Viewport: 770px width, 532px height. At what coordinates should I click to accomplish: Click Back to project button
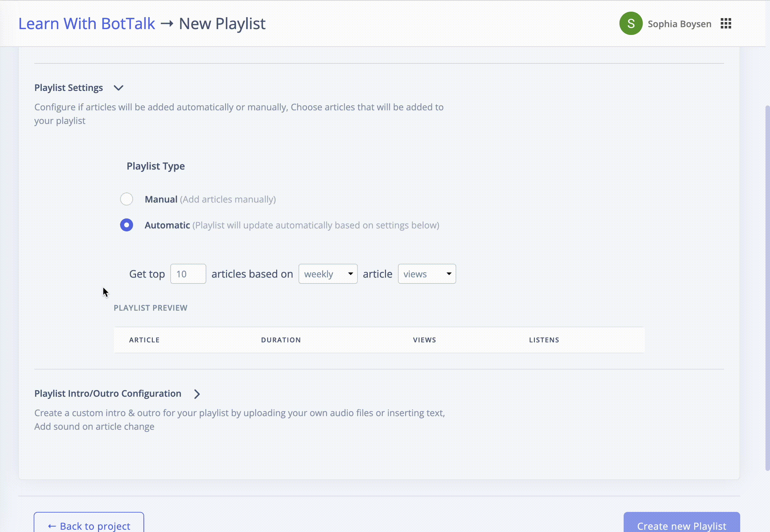89,525
